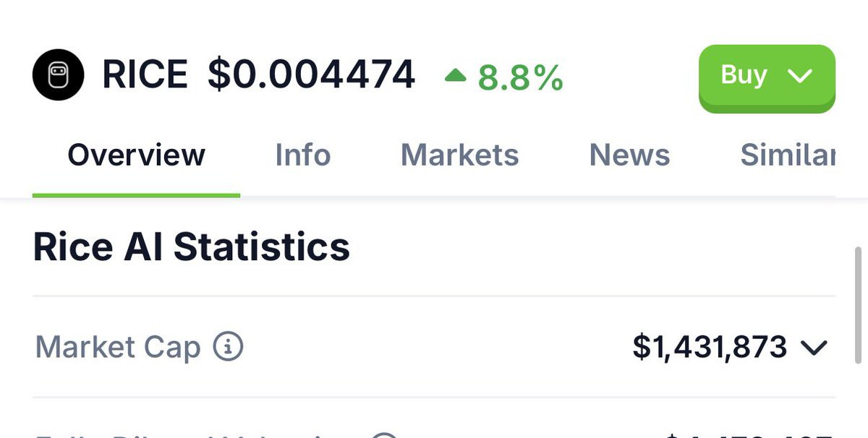Click the RICE robot logo icon
The image size is (868, 438).
coord(59,74)
